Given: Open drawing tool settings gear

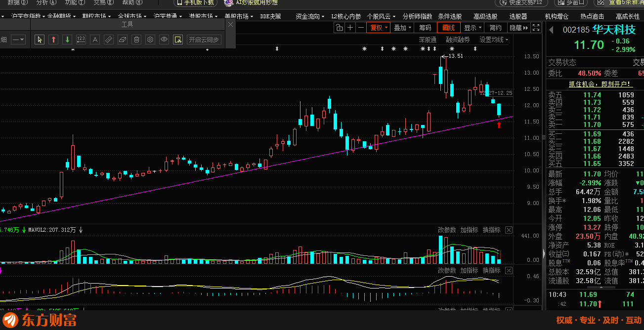Looking at the screenshot, I should tap(151, 40).
